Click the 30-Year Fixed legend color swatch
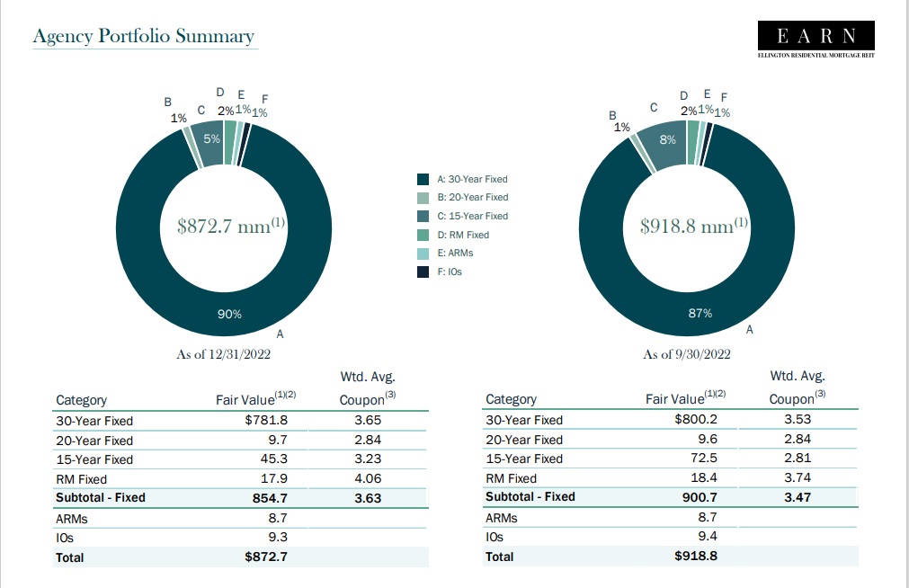The image size is (909, 588). coord(423,179)
